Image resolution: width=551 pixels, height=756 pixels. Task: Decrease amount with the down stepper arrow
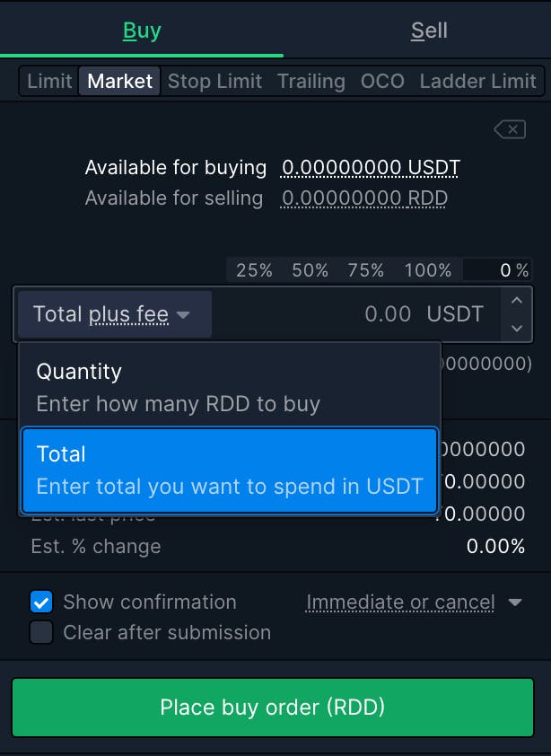pos(516,328)
